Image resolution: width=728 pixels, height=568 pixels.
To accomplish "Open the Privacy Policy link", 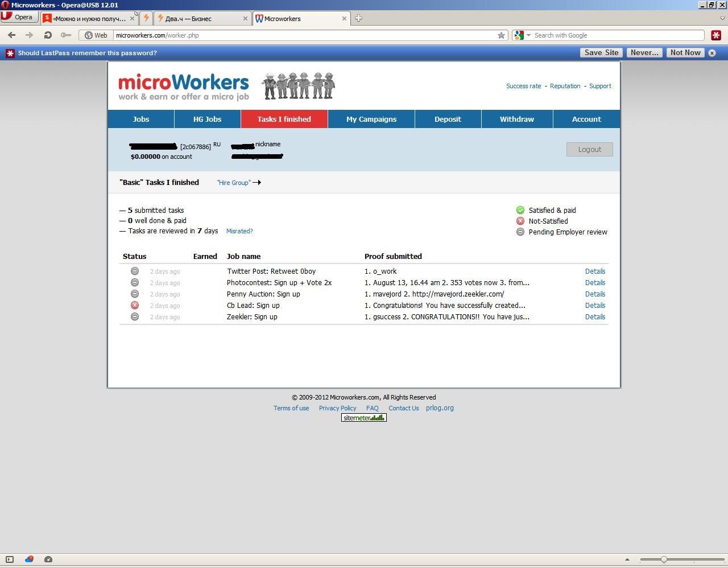I will 337,408.
